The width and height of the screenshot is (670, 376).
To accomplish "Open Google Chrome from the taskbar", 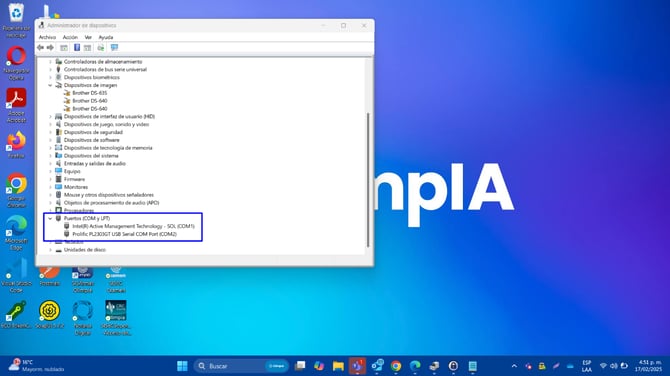I will coord(396,366).
